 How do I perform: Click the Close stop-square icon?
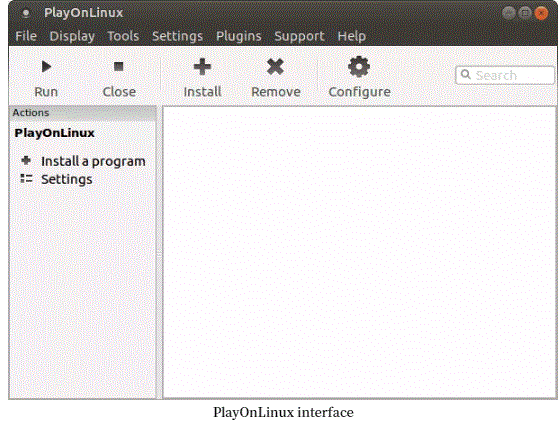tap(119, 66)
